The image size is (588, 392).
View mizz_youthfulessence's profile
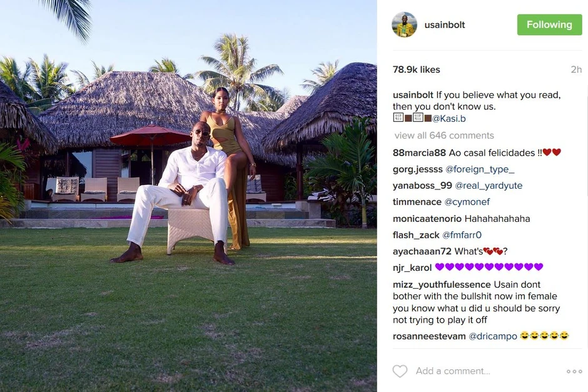coord(442,284)
